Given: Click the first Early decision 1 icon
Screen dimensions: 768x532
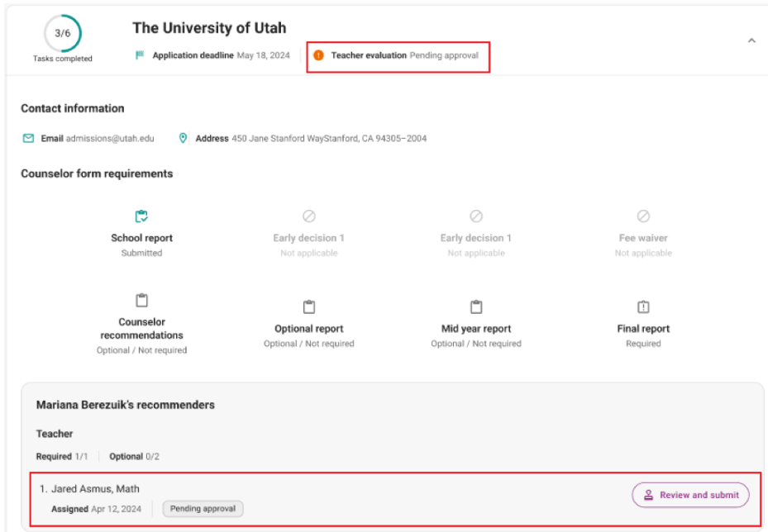Looking at the screenshot, I should click(x=308, y=216).
